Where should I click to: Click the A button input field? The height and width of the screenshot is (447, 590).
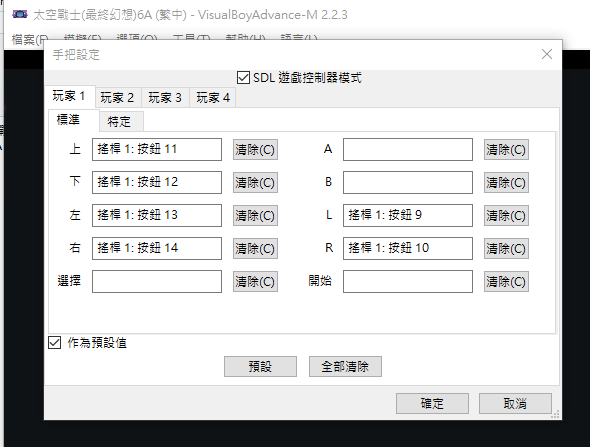[x=408, y=149]
